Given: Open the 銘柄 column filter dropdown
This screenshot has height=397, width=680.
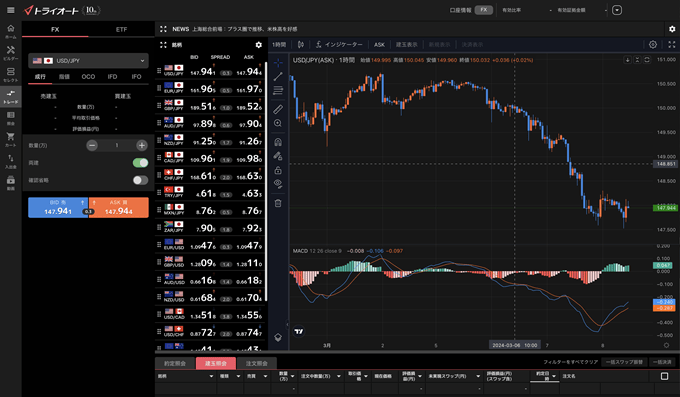Looking at the screenshot, I should click(211, 376).
